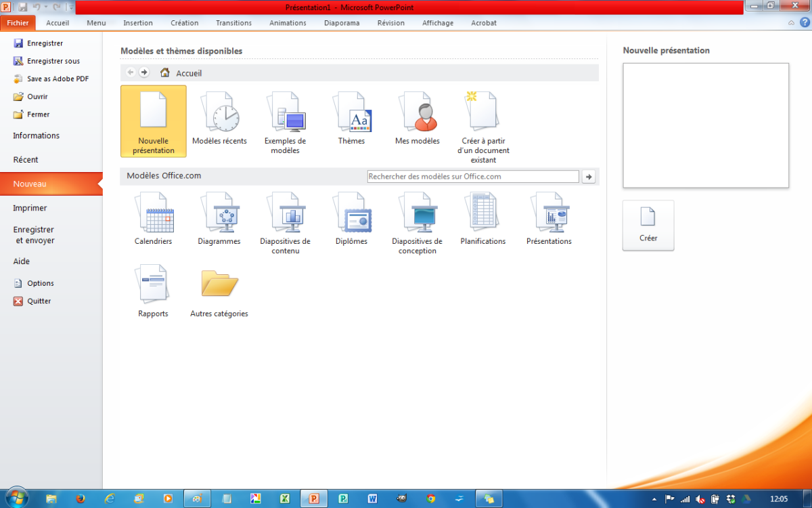Choose Créer à partir d'un document existant
This screenshot has width=812, height=508.
point(484,127)
